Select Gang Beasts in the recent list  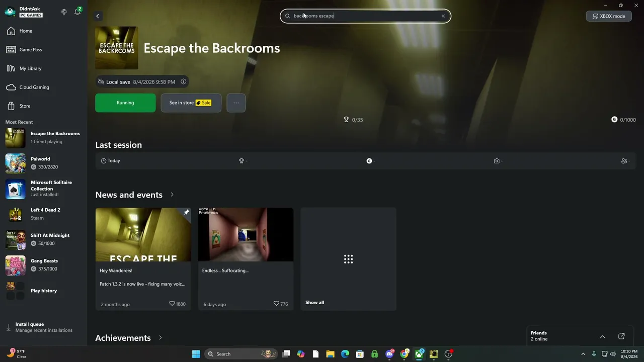pos(43,265)
